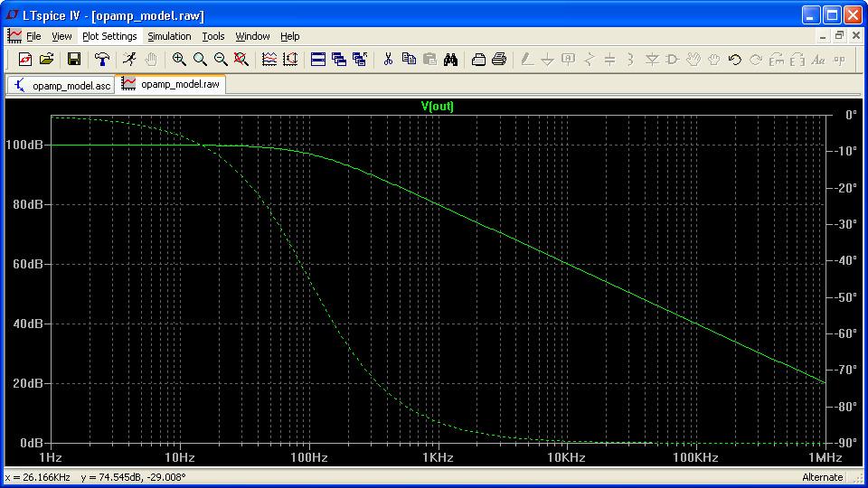Click the resistor component icon
Viewport: 868px width, 488px height.
[589, 60]
